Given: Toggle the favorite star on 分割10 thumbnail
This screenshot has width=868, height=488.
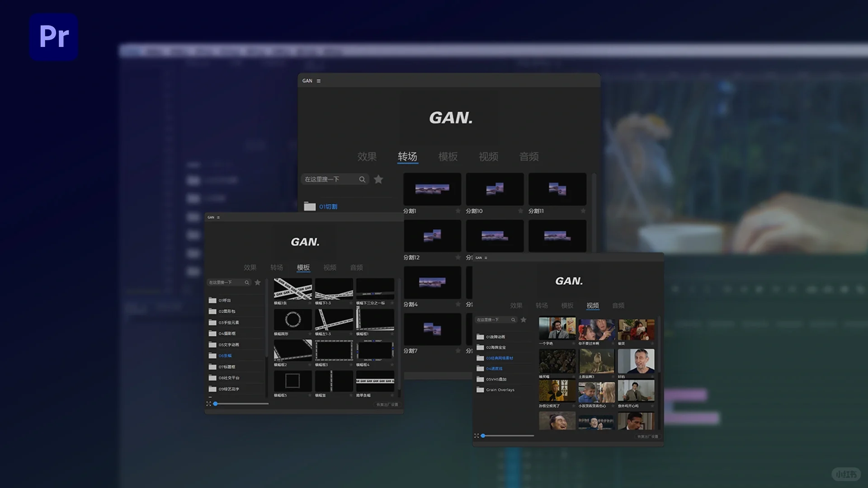Looking at the screenshot, I should click(x=520, y=211).
